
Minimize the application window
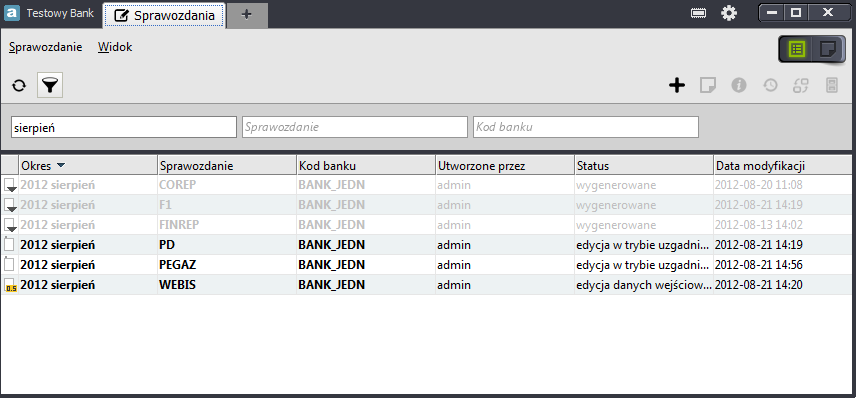772,13
